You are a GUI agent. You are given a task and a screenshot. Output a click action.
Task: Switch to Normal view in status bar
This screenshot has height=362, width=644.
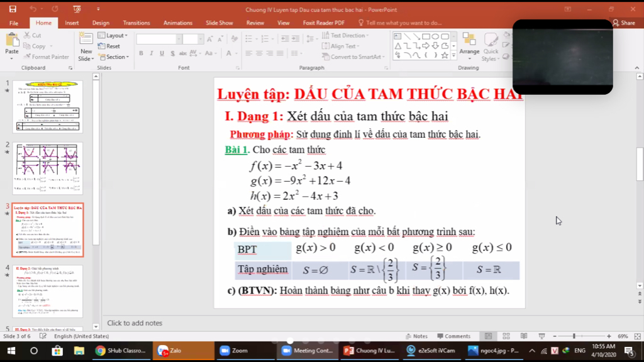488,336
